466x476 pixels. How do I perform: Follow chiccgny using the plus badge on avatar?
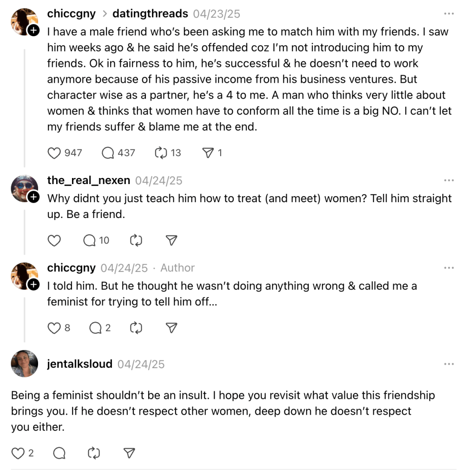point(33,30)
